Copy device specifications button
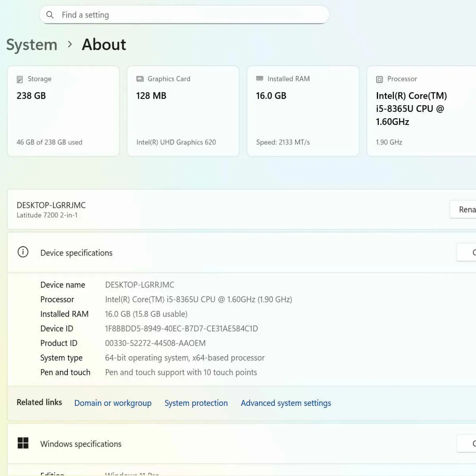 pos(466,253)
